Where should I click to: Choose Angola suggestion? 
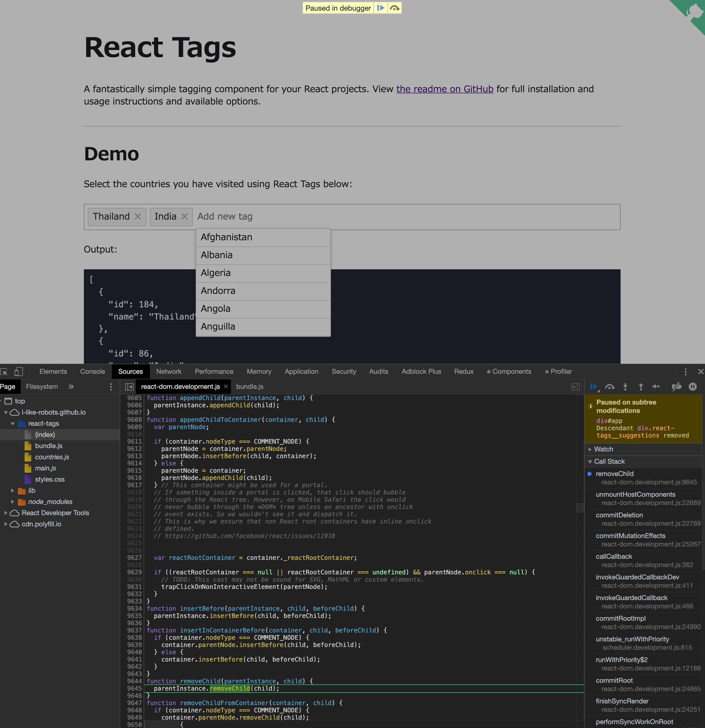(x=263, y=309)
